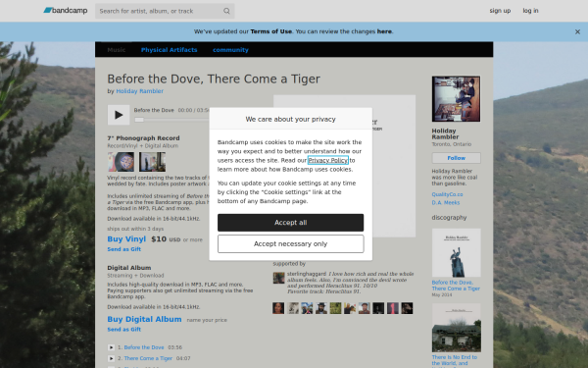Click the third avatar in the supporters row
The image size is (588, 368).
click(307, 308)
